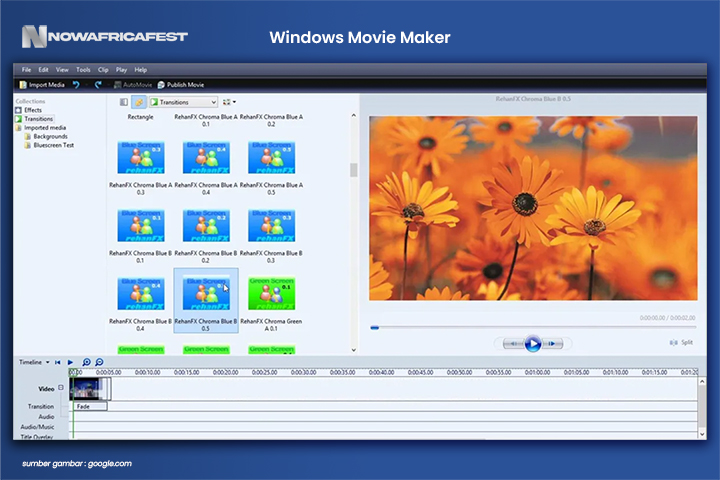Click the timeline scroll up arrow
720x480 pixels.
(702, 381)
